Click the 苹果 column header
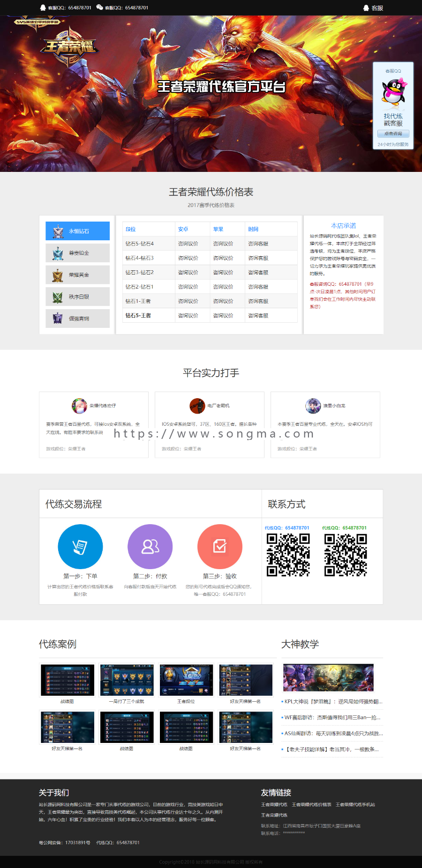This screenshot has width=422, height=868. 219,230
